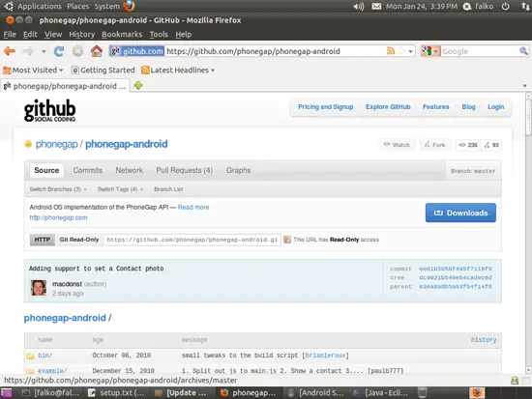
Task: Toggle Watch on the phonegap-android repository
Action: tap(397, 145)
